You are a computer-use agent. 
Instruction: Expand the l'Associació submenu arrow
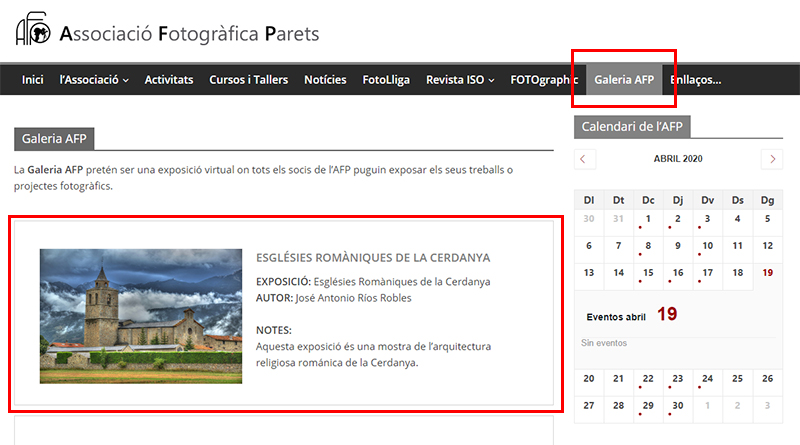(126, 81)
